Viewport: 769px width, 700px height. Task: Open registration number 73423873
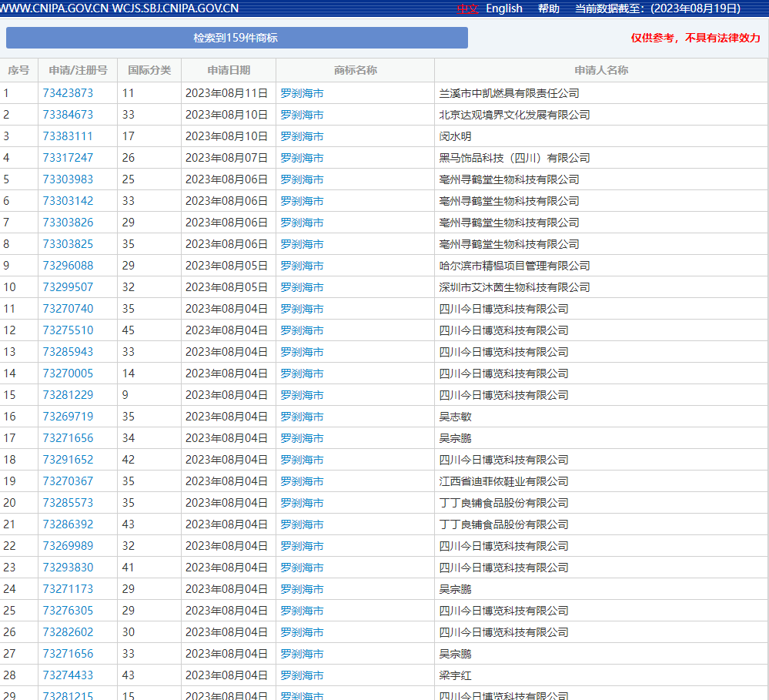click(x=68, y=93)
